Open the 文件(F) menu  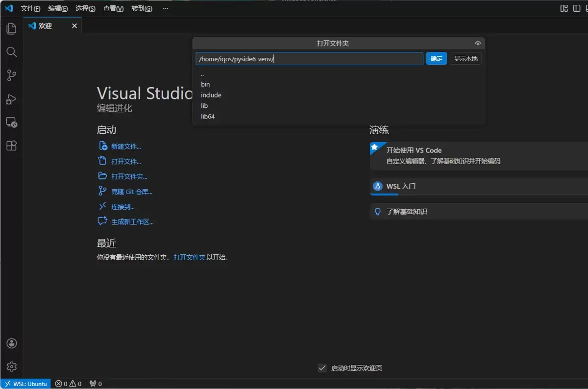coord(30,8)
